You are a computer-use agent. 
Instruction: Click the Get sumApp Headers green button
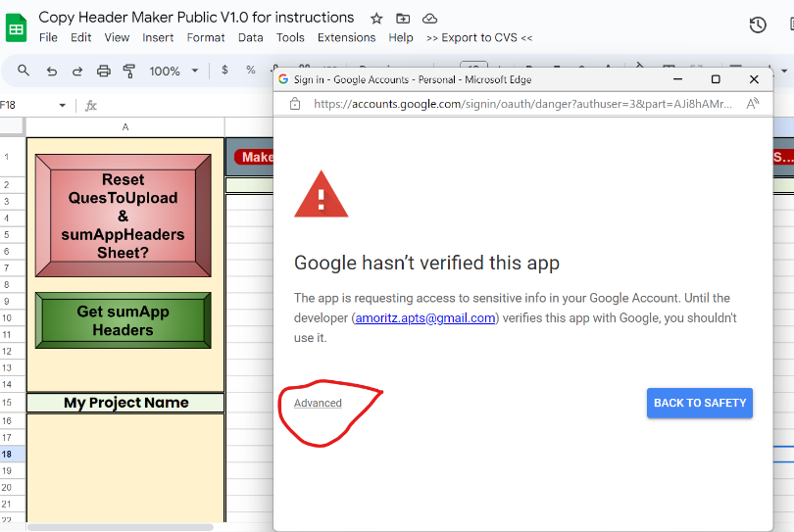click(x=124, y=320)
